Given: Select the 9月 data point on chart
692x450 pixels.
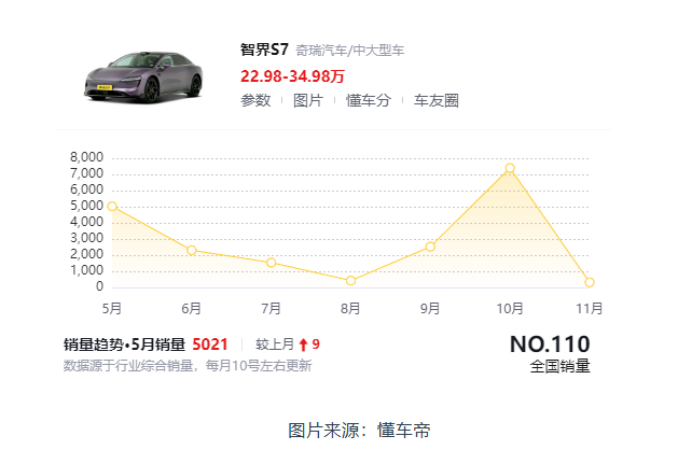Looking at the screenshot, I should [430, 247].
